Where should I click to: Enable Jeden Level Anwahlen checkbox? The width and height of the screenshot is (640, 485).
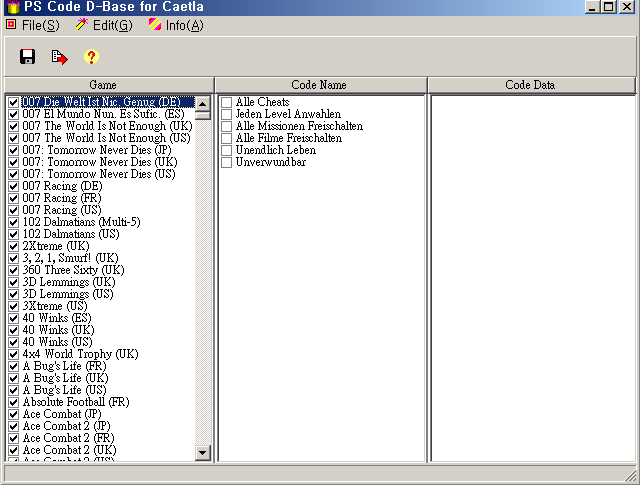[227, 114]
